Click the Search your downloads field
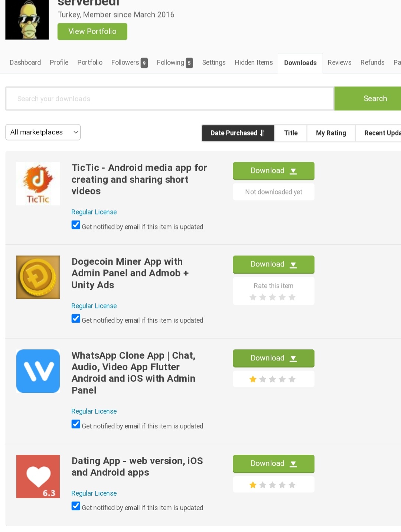The width and height of the screenshot is (401, 532). click(170, 99)
